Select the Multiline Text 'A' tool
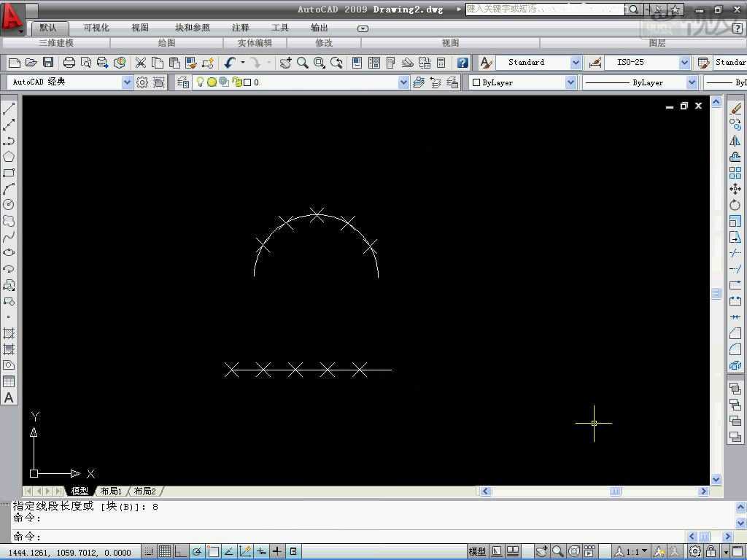The image size is (747, 560). (9, 397)
